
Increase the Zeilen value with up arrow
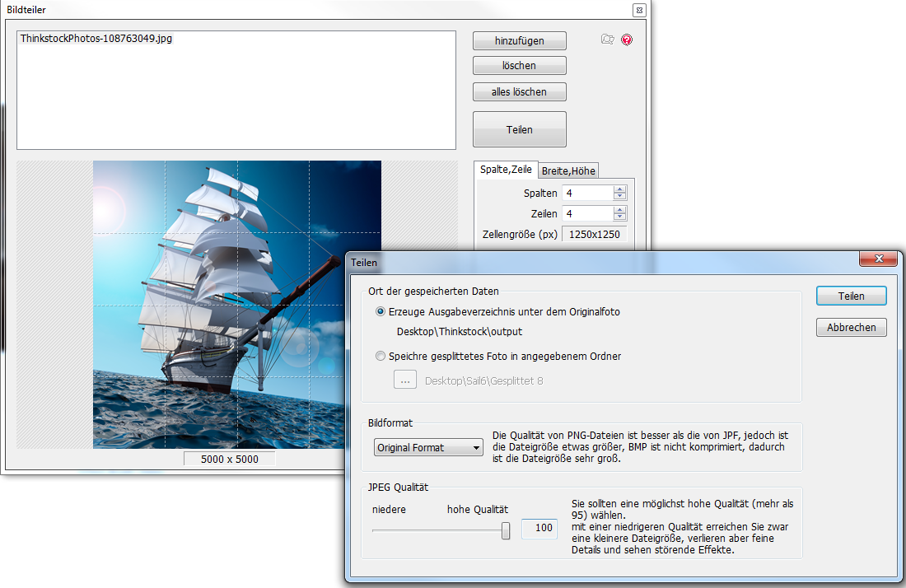point(620,209)
